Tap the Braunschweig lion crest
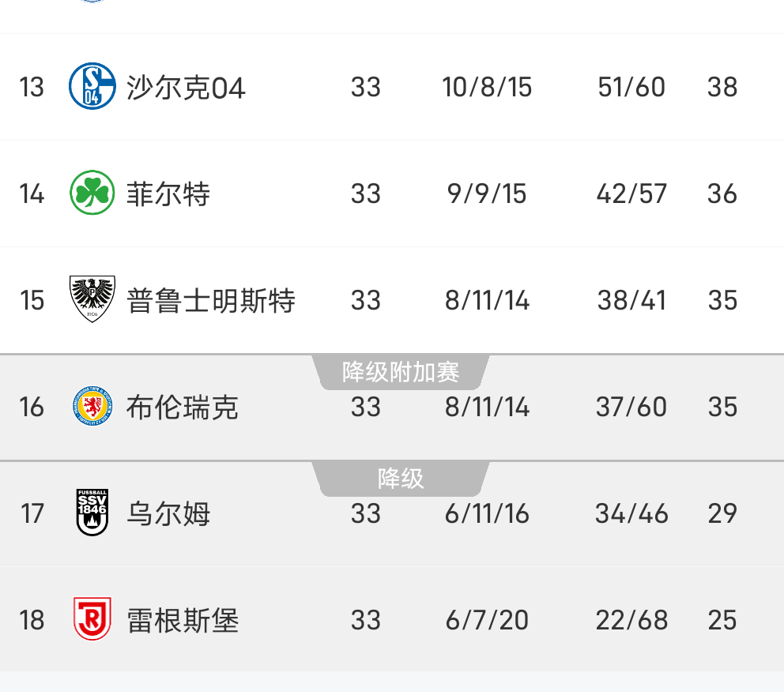 point(92,406)
